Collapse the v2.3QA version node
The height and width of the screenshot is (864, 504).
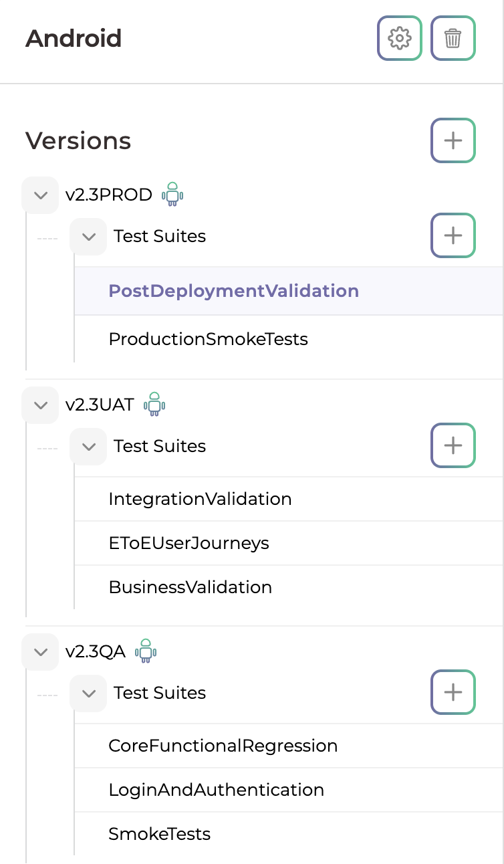[41, 652]
